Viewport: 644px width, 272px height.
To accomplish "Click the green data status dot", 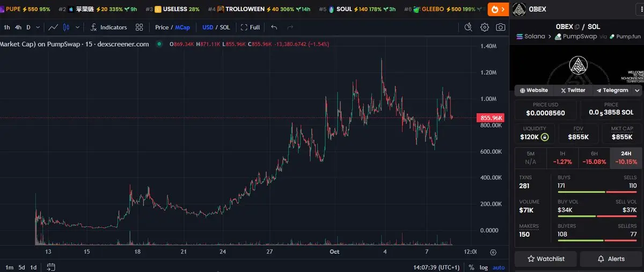I will (159, 44).
